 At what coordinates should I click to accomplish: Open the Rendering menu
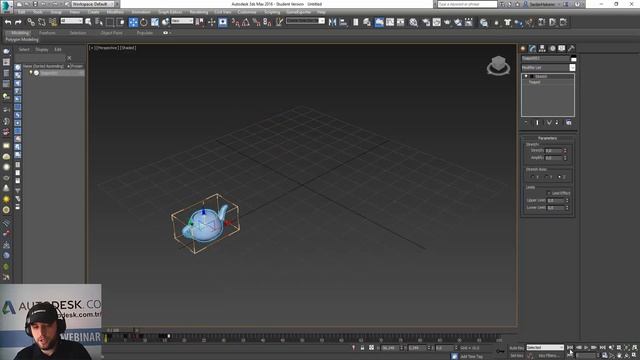(198, 12)
